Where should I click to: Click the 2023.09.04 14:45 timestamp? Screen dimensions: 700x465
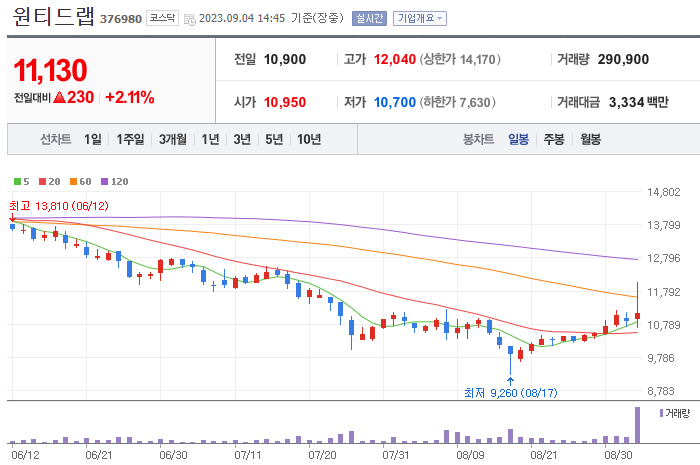pyautogui.click(x=242, y=18)
